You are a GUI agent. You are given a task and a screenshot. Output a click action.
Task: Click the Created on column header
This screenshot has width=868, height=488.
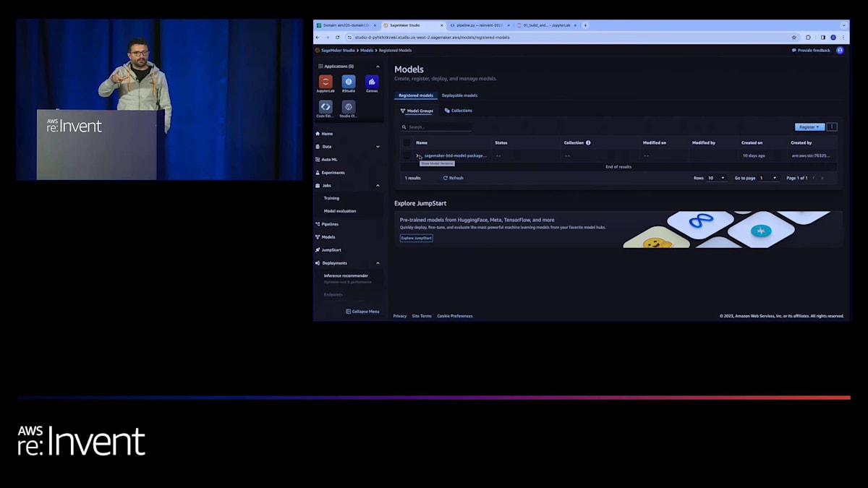(x=752, y=142)
